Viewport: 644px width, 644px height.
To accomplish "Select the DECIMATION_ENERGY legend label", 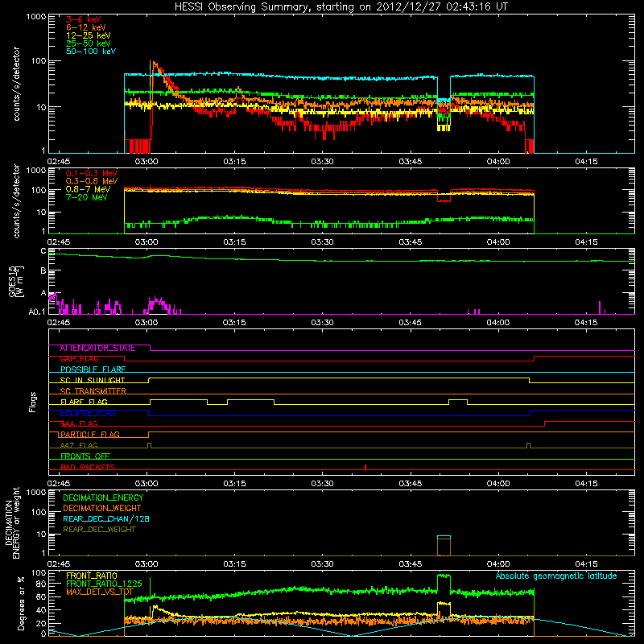I will [x=103, y=497].
